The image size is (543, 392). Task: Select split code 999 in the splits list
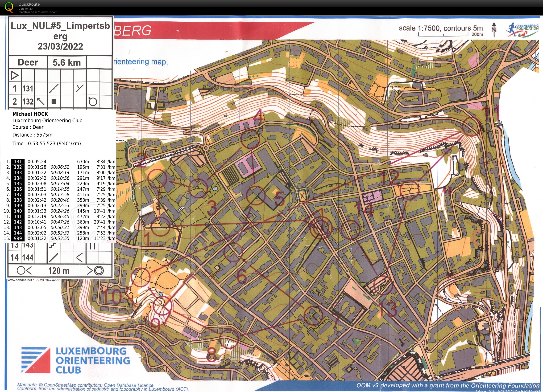coord(18,238)
